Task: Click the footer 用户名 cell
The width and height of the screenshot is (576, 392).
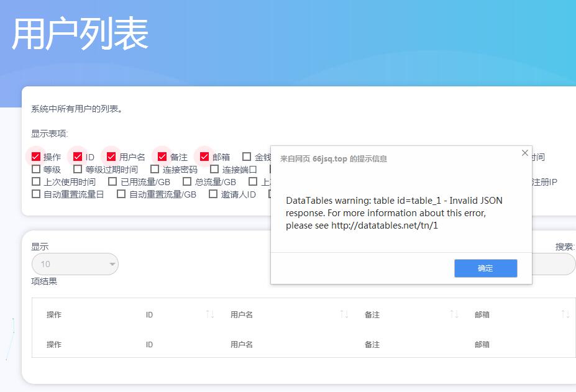Action: [x=241, y=344]
